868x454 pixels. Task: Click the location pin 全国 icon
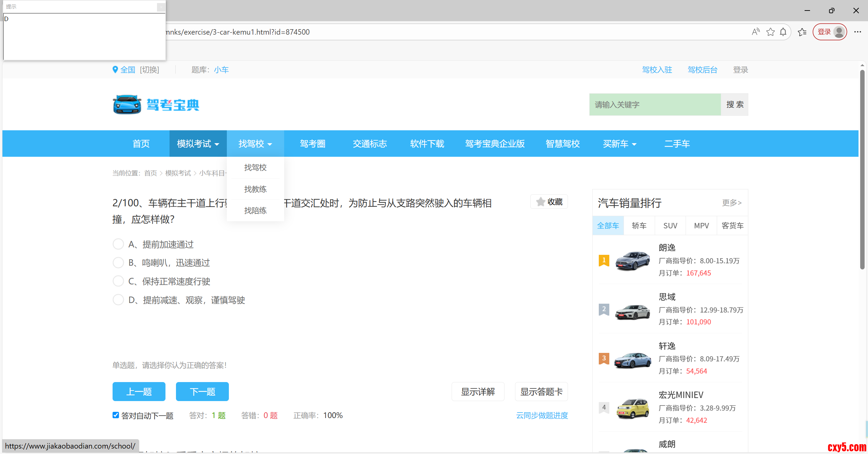pyautogui.click(x=115, y=70)
